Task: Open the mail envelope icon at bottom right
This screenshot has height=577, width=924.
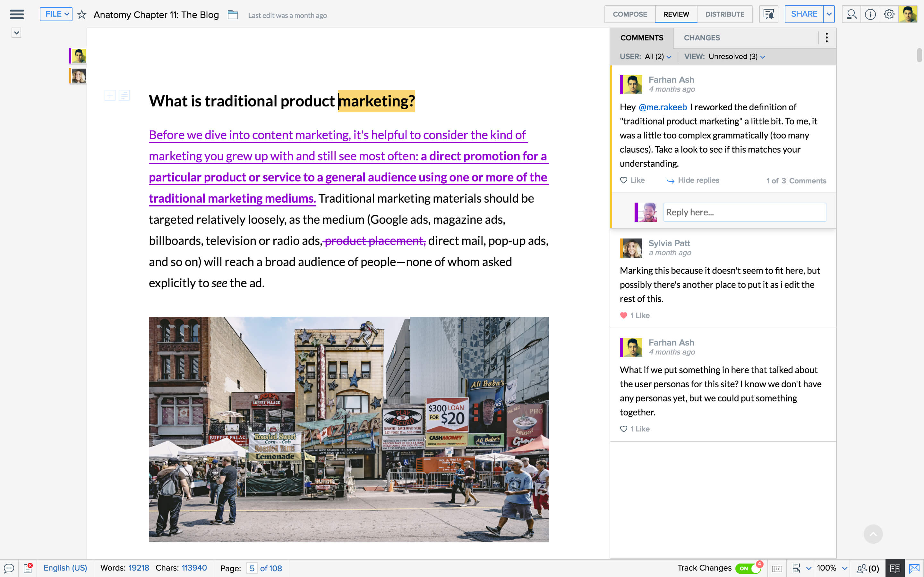Action: point(914,568)
